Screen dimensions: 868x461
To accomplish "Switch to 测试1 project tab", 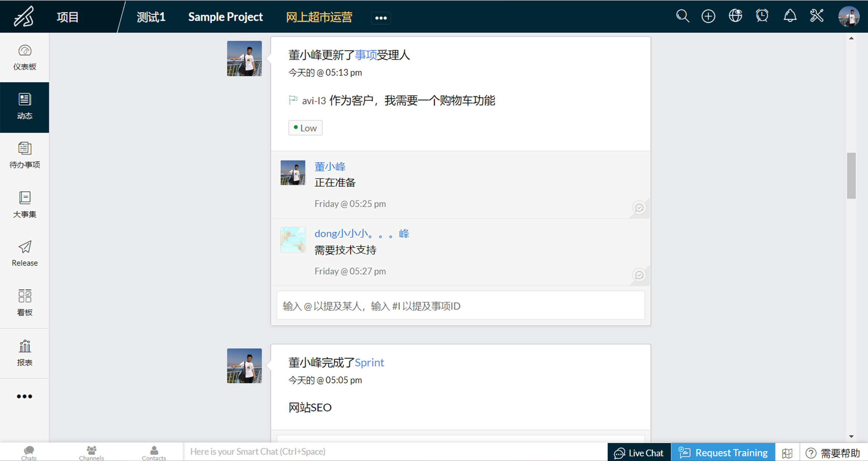I will pyautogui.click(x=151, y=17).
